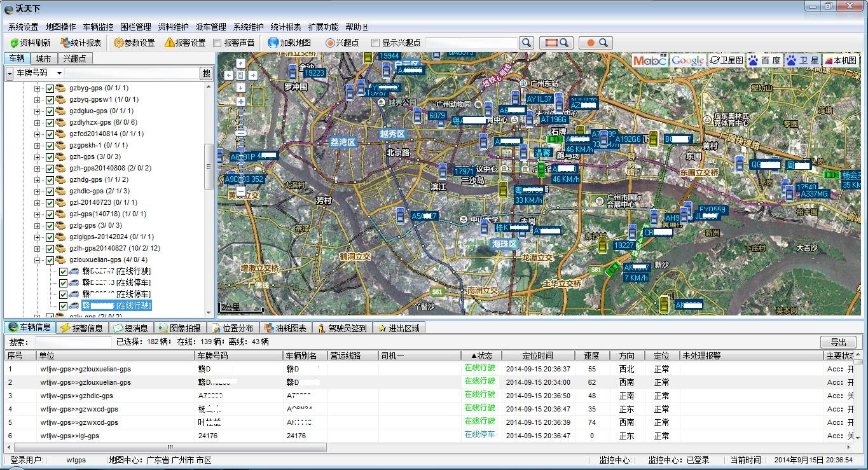868x470 pixels.
Task: Click the 加载地图 globe icon
Action: tap(273, 43)
